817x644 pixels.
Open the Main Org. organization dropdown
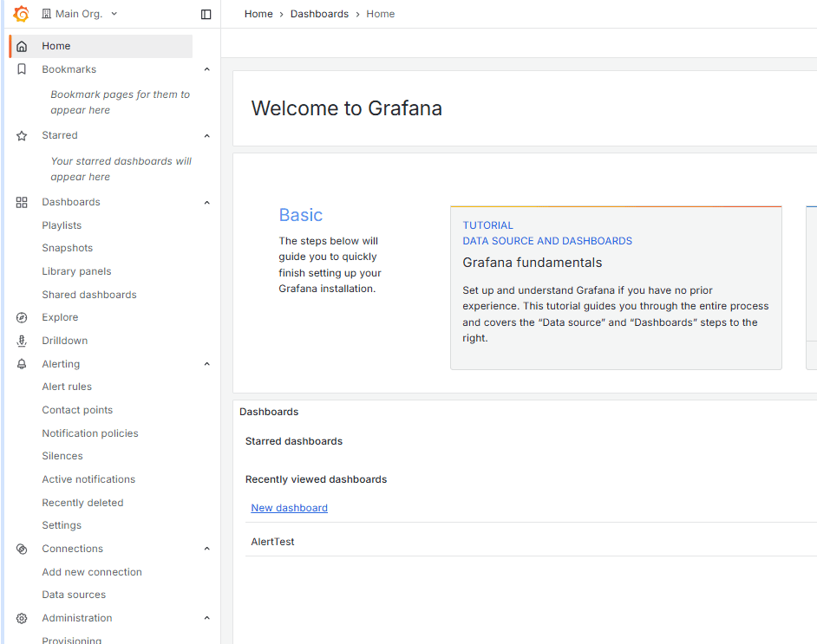80,14
